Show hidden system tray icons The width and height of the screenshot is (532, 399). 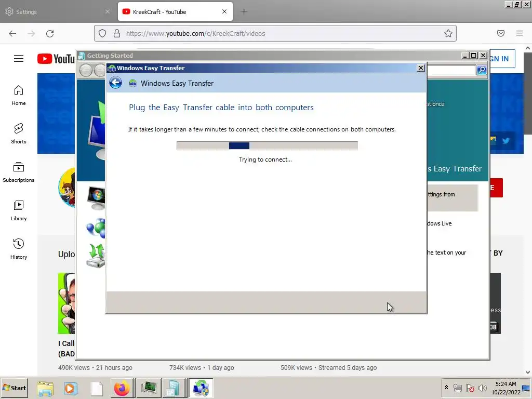click(x=446, y=388)
